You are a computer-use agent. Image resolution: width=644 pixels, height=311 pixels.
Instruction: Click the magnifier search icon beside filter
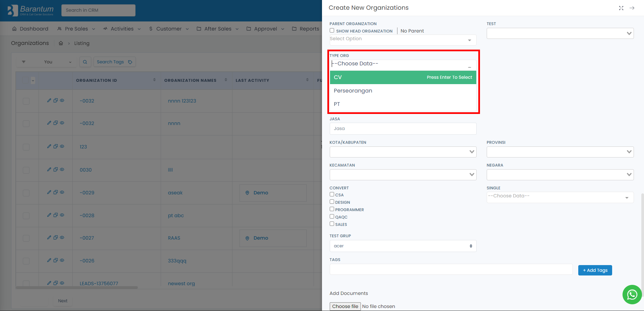pos(85,62)
